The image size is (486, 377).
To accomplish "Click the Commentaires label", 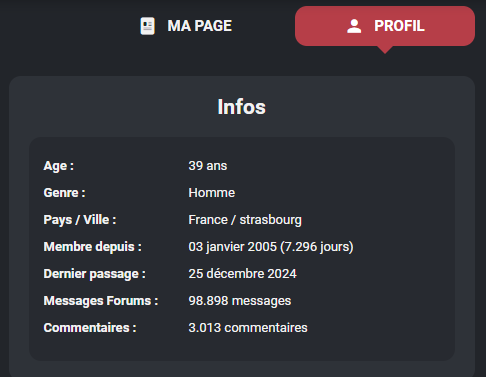I will (x=90, y=328).
